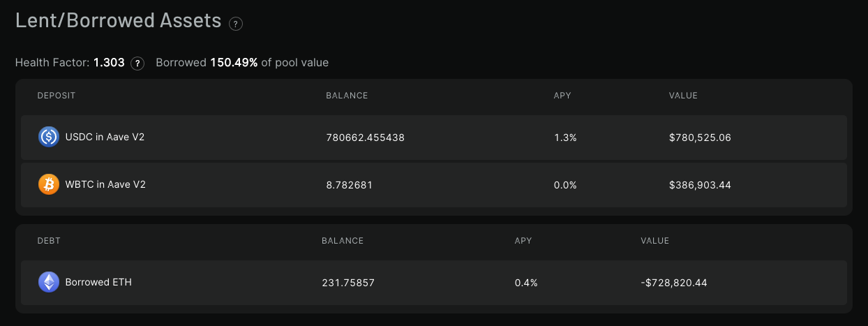Click the $386,903.44 WBTC value

(700, 185)
